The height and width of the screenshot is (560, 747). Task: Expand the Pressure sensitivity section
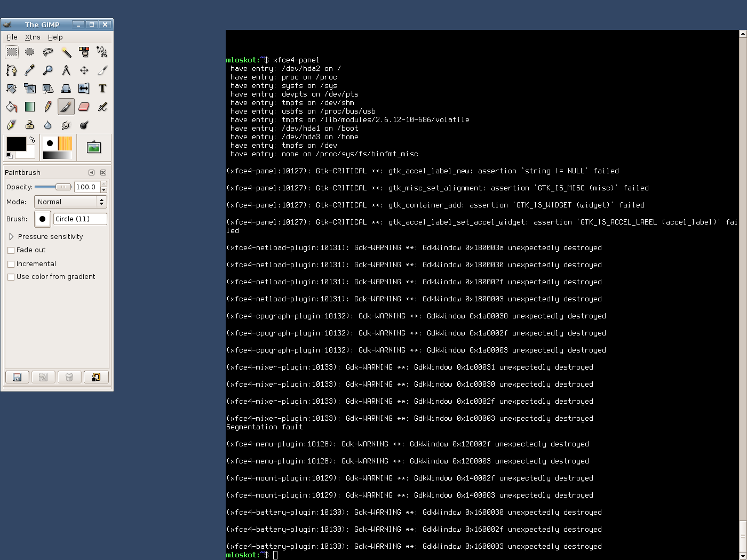click(11, 237)
